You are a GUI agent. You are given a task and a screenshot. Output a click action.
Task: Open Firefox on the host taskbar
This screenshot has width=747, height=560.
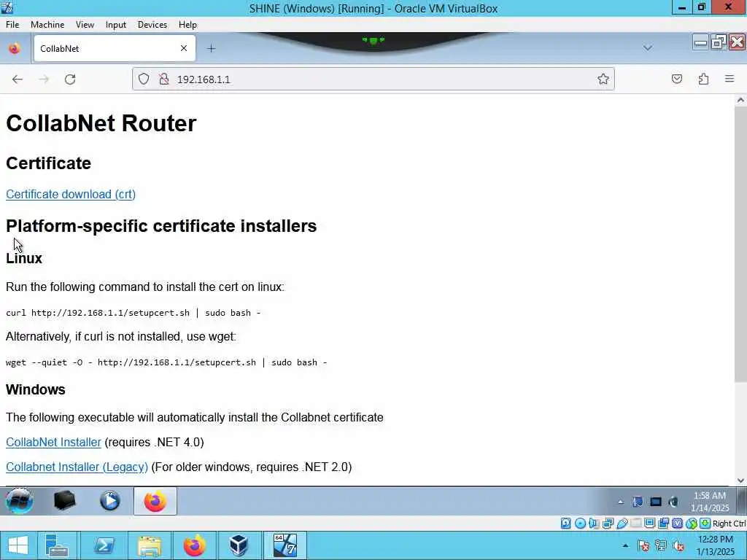(x=194, y=545)
